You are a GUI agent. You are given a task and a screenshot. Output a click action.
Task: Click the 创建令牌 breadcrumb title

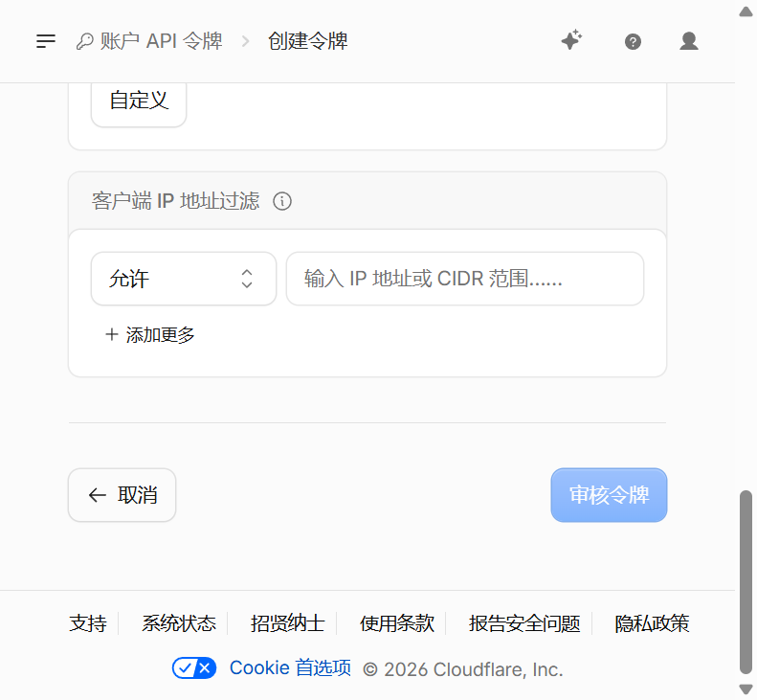point(308,41)
